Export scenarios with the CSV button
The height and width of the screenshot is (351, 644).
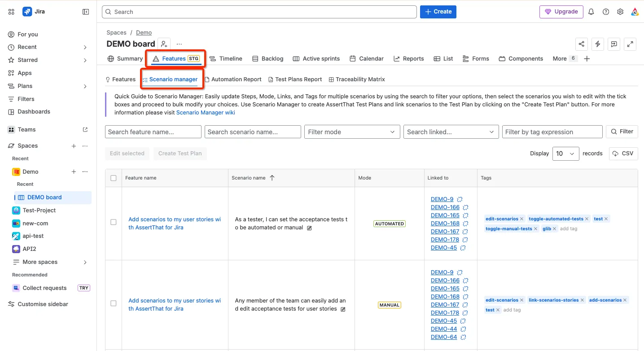623,154
